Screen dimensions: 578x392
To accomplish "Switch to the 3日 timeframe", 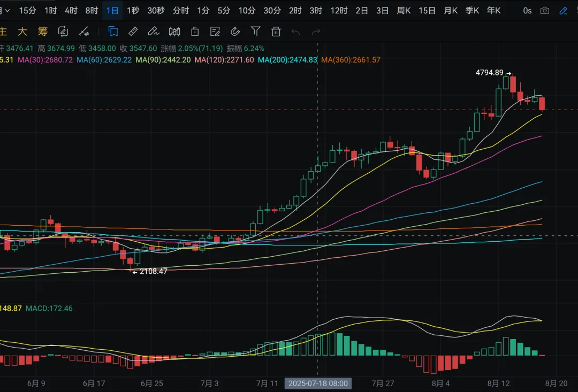I will click(x=382, y=11).
